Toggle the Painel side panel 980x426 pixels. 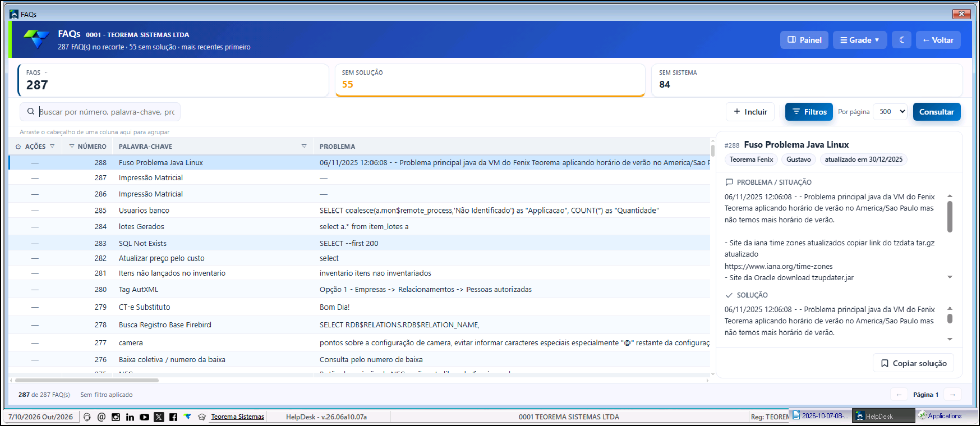pyautogui.click(x=804, y=40)
